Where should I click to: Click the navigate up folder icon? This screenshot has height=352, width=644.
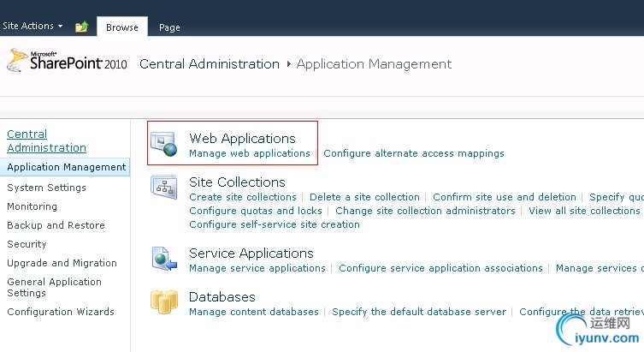pyautogui.click(x=81, y=27)
